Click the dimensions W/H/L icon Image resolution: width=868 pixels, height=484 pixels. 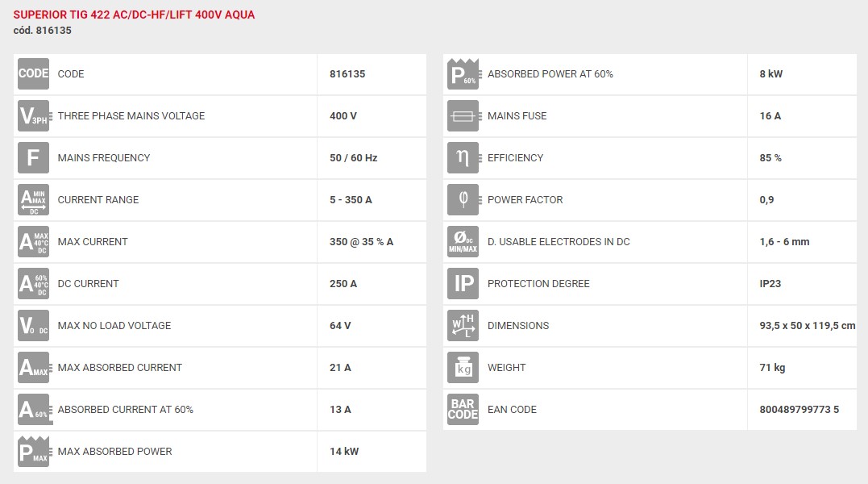click(x=463, y=326)
